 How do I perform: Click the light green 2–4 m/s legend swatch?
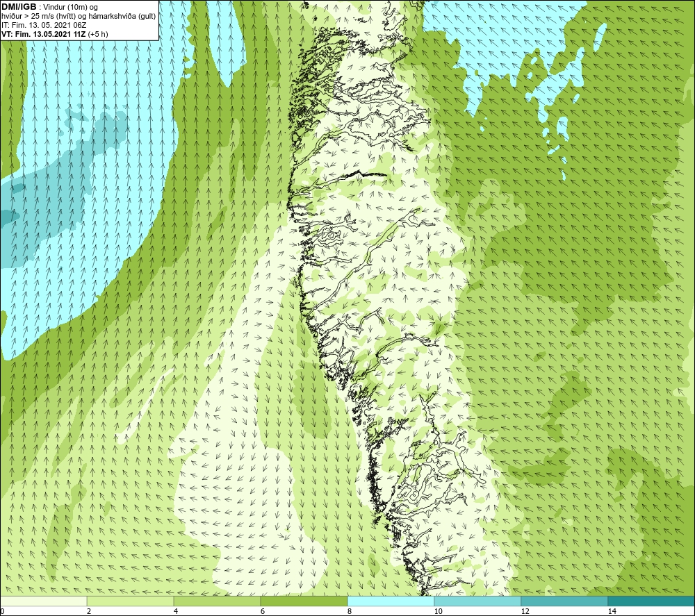(131, 601)
